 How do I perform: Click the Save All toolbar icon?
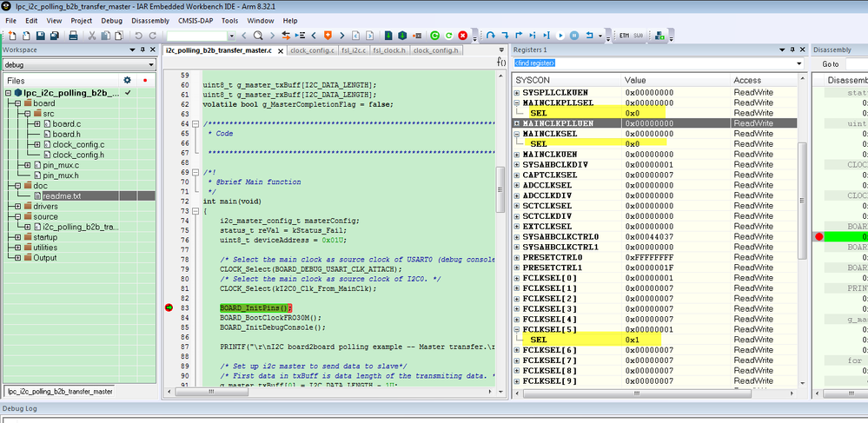(54, 36)
